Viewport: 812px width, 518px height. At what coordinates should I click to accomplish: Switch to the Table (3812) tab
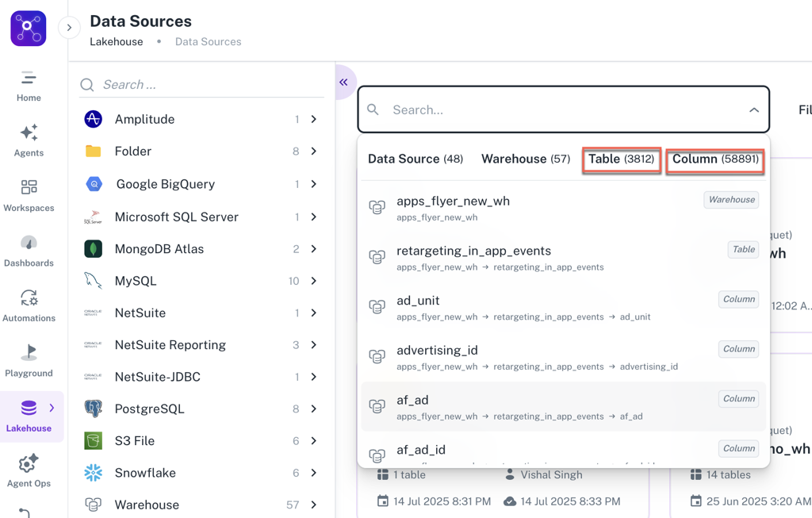(621, 159)
